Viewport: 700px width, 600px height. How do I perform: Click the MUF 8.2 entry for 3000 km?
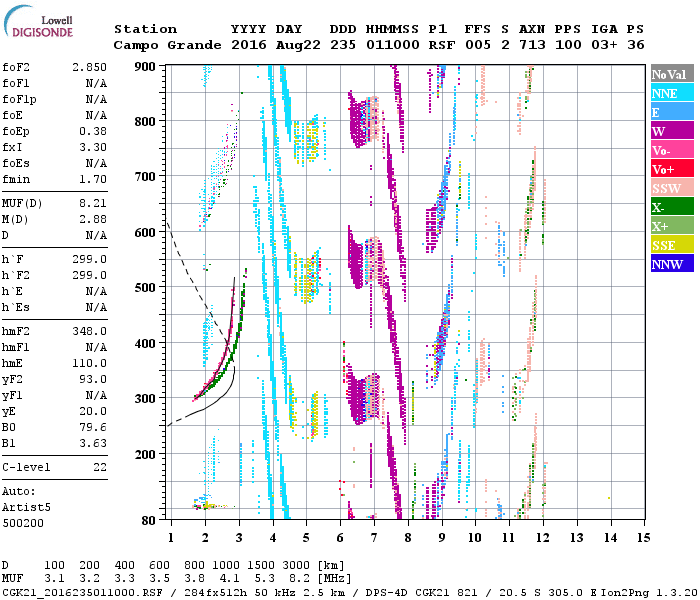[x=299, y=579]
